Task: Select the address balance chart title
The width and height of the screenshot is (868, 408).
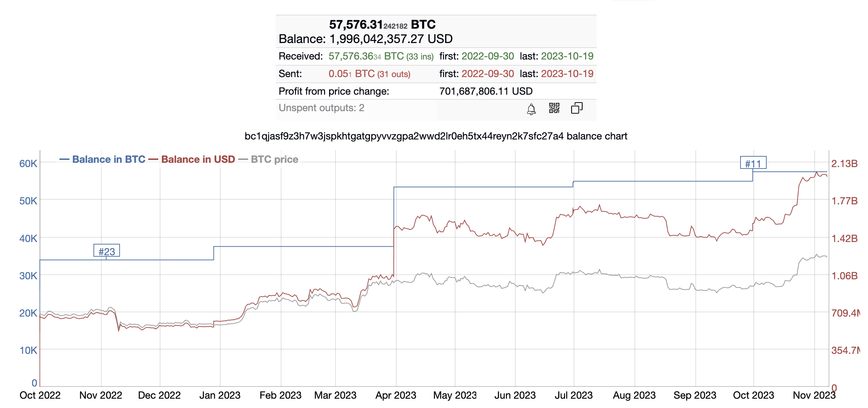Action: 436,136
